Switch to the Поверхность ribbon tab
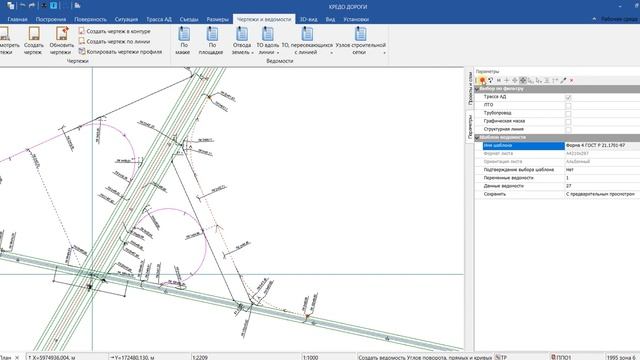Image resolution: width=640 pixels, height=360 pixels. (90, 19)
